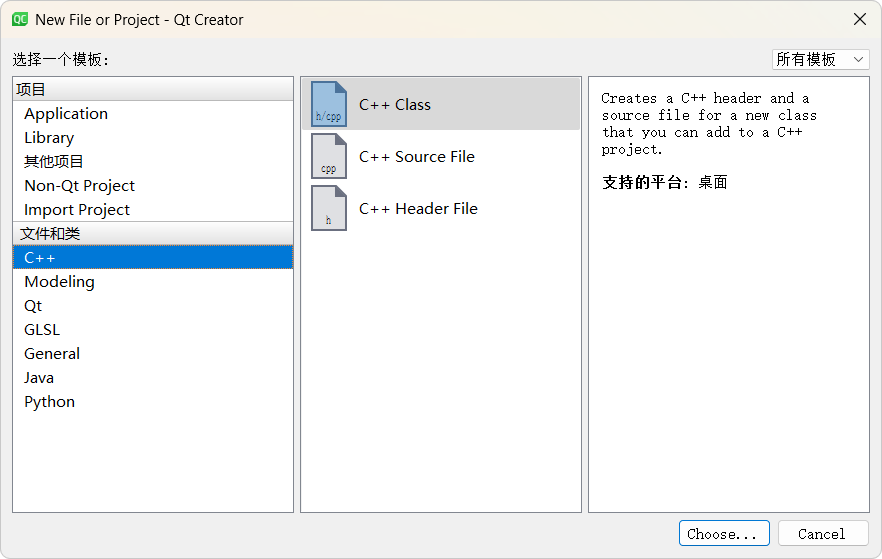Image resolution: width=882 pixels, height=559 pixels.
Task: Click the 支持的平台 platform line
Action: (664, 182)
